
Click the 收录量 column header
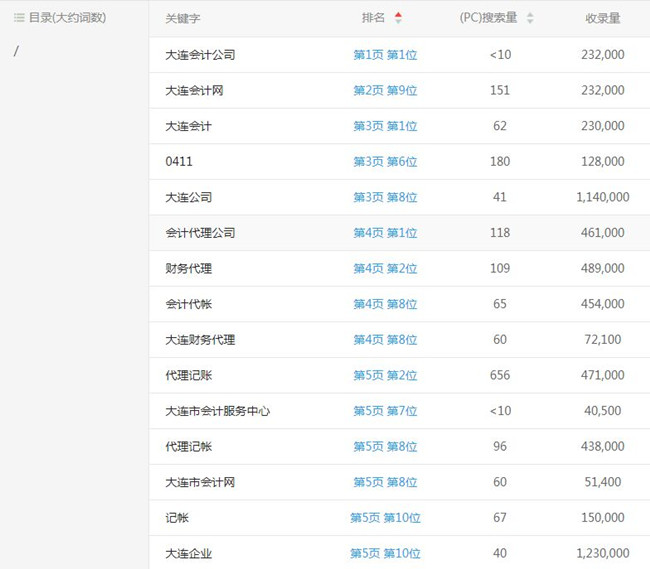tap(603, 18)
